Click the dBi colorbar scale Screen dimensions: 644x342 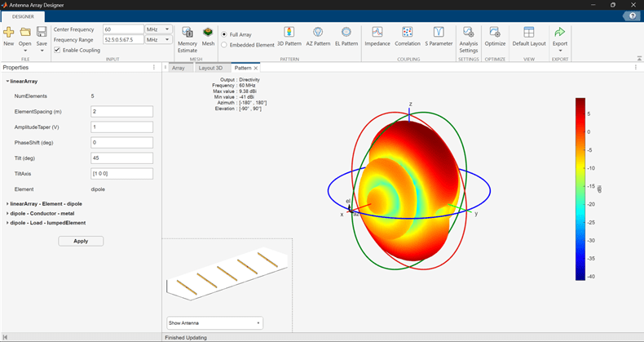[x=580, y=189]
